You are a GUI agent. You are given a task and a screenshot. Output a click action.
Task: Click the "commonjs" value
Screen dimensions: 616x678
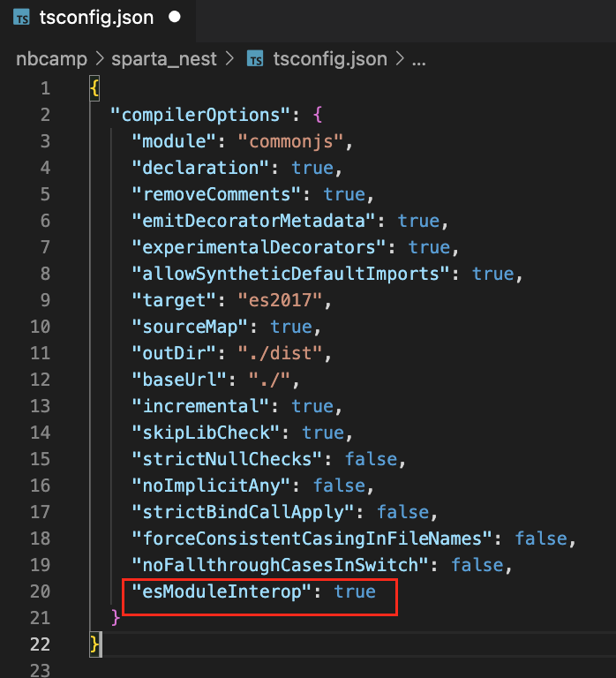click(290, 141)
